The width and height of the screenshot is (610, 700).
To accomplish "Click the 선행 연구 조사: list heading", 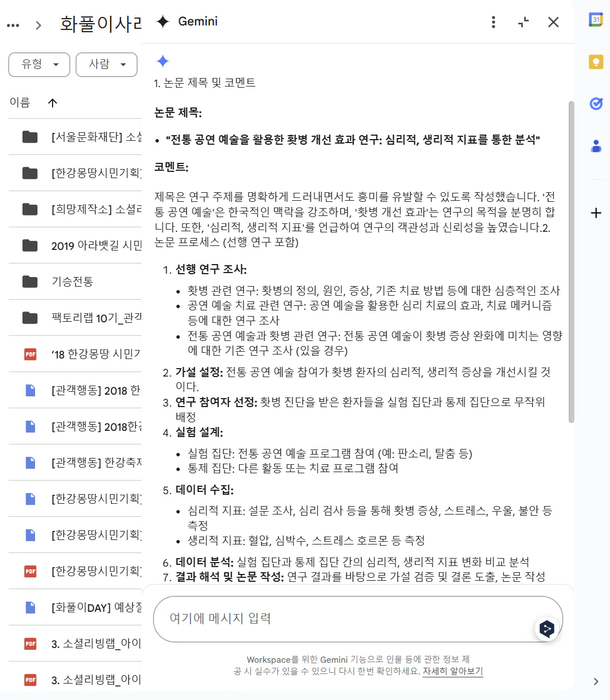I will click(x=211, y=269).
